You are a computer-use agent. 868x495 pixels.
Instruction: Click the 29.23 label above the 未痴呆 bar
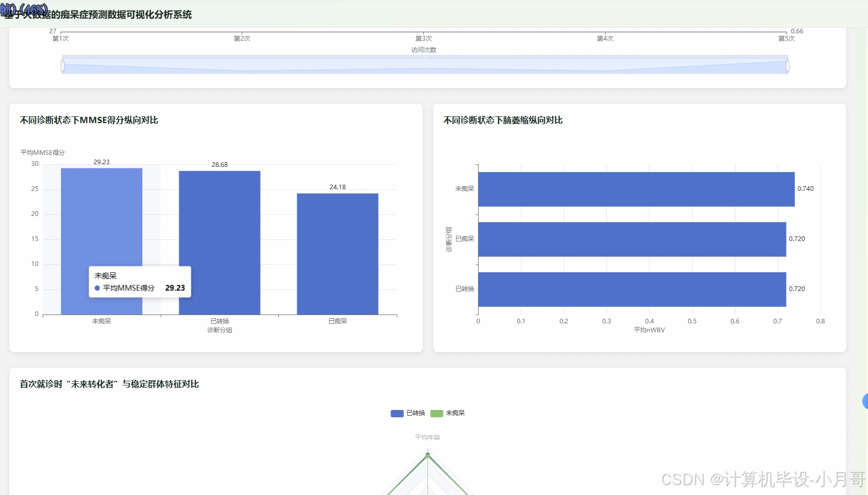102,162
